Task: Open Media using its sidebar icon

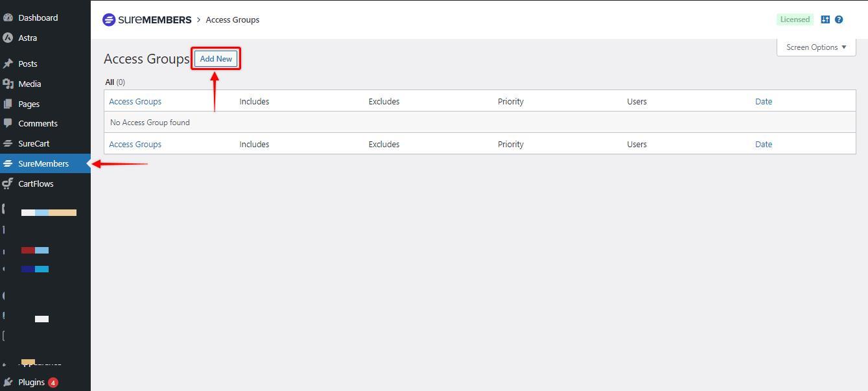Action: [x=8, y=84]
